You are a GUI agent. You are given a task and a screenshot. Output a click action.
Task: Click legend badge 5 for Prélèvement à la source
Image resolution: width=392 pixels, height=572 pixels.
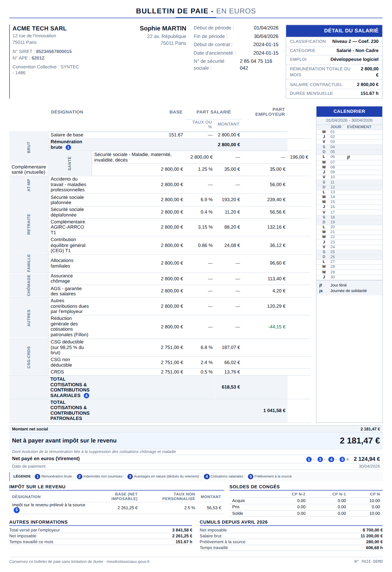[251, 477]
